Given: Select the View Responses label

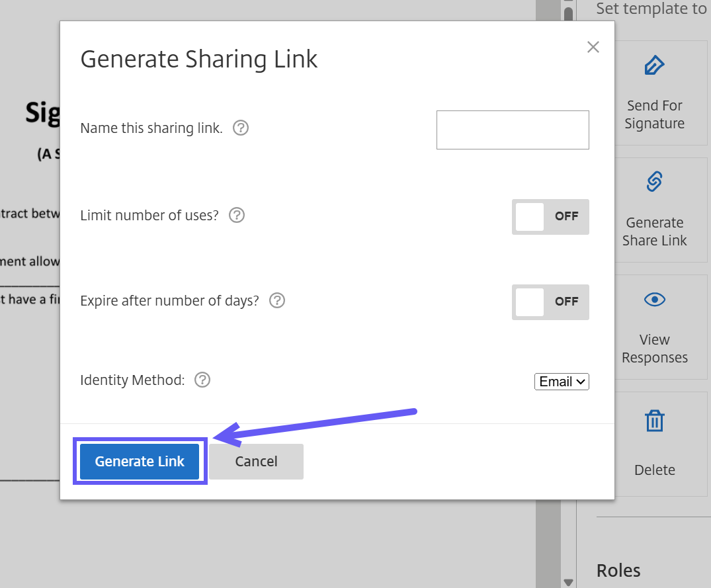Looking at the screenshot, I should [x=654, y=349].
